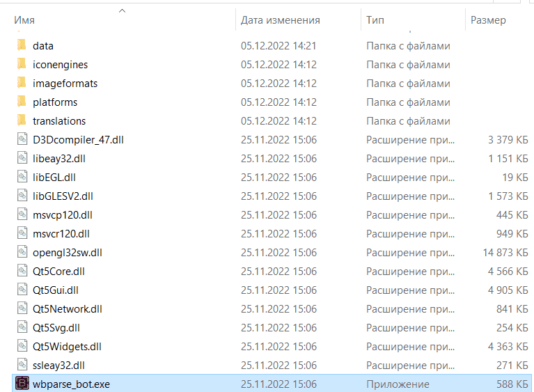The height and width of the screenshot is (392, 534).
Task: Select file name msvcp120.dll
Action: click(x=63, y=215)
